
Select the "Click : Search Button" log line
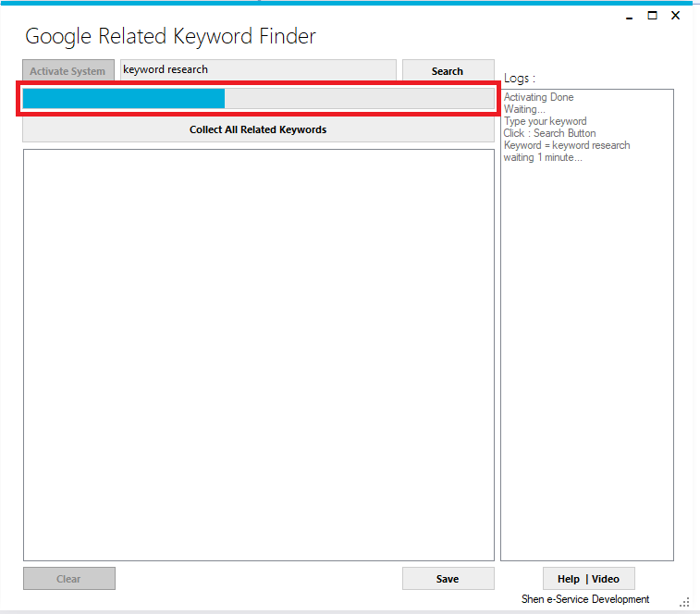[549, 133]
